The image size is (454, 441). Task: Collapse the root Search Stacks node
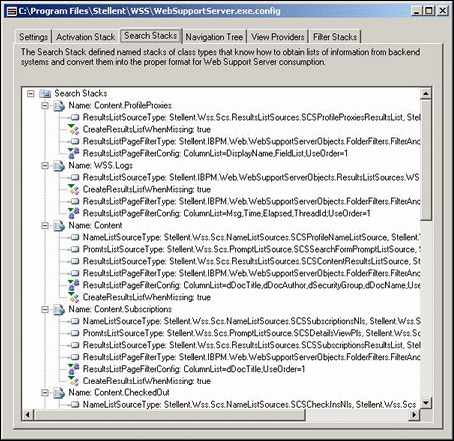point(31,93)
